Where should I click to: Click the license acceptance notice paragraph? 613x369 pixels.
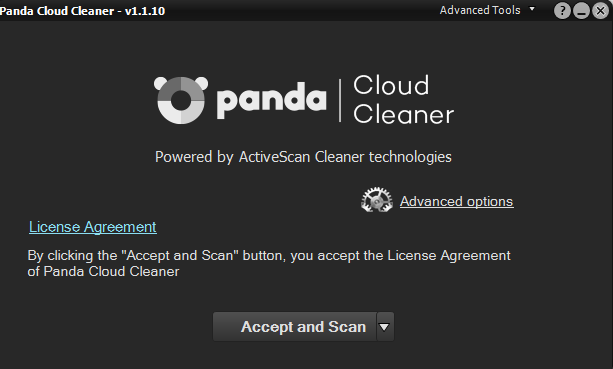tap(269, 263)
